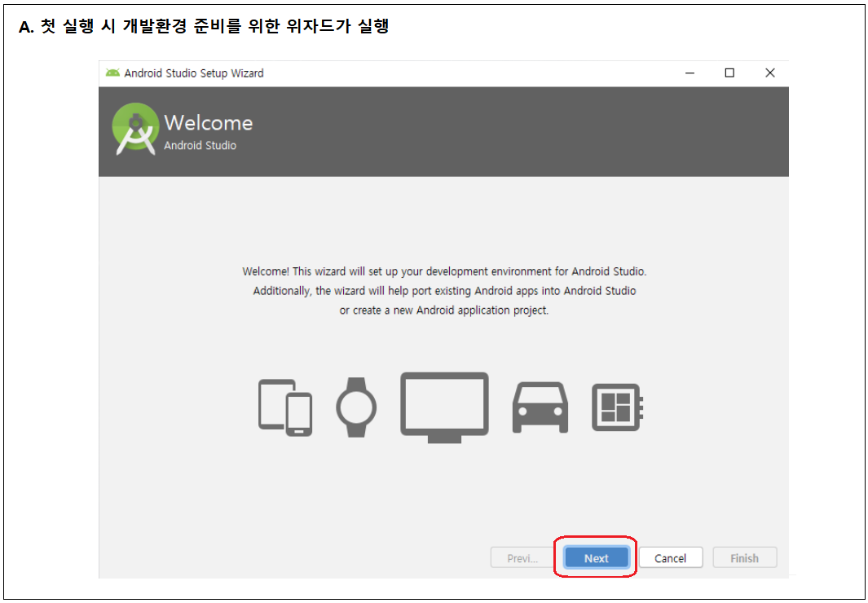Click the Android Studio compass logo
This screenshot has width=868, height=603.
pyautogui.click(x=135, y=129)
